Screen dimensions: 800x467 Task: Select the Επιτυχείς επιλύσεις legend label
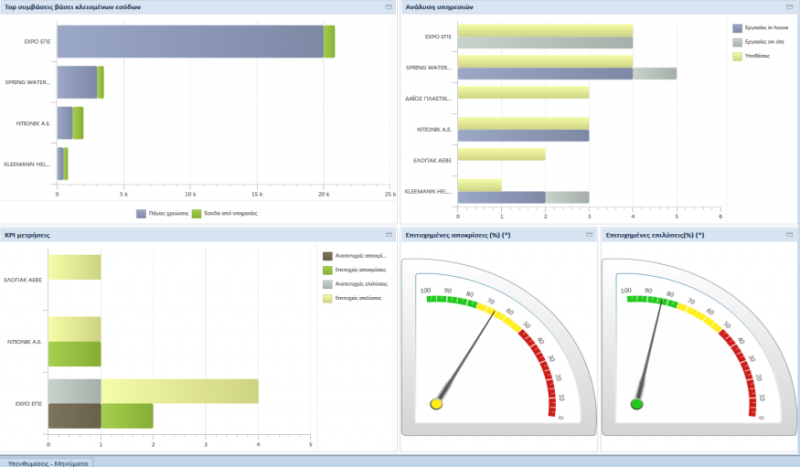[x=358, y=298]
